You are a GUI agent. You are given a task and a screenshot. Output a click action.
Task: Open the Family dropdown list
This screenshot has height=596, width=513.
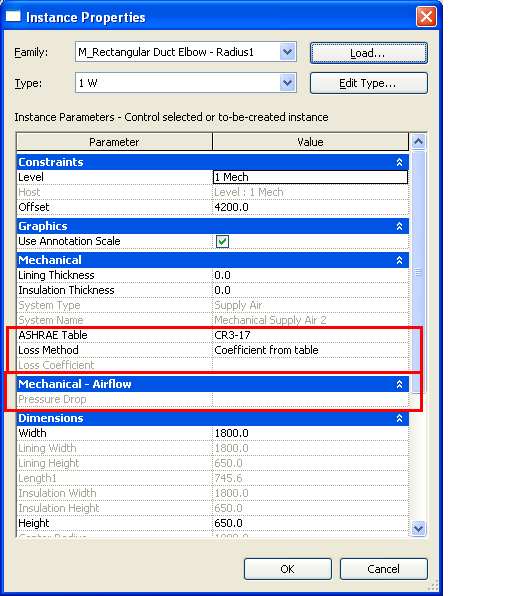point(288,52)
